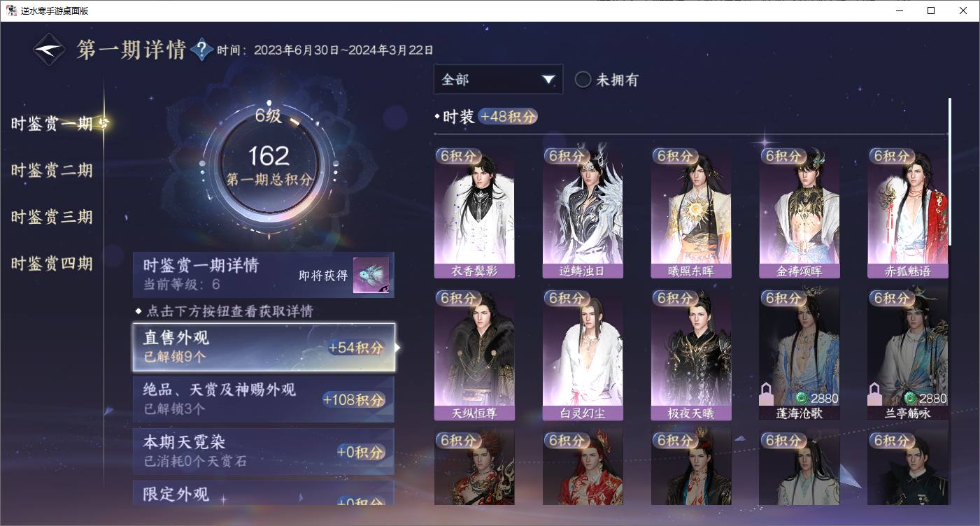Open the 全部 filter dropdown
The image size is (980, 526).
498,80
